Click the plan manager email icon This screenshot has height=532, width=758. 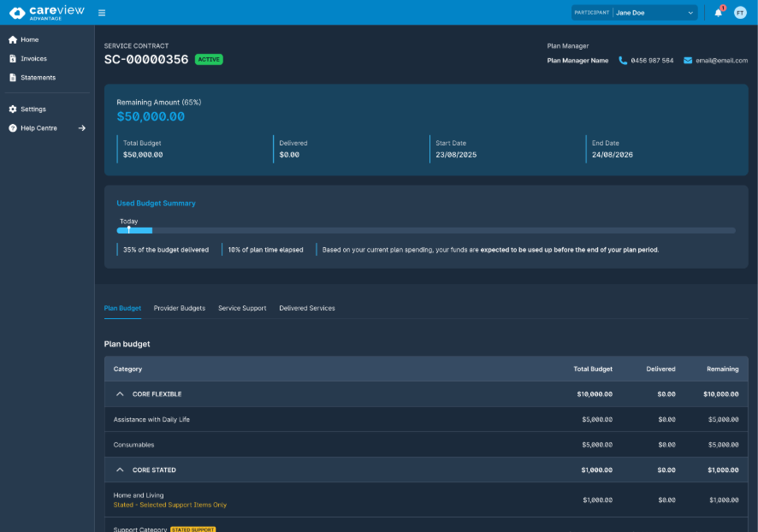point(687,61)
